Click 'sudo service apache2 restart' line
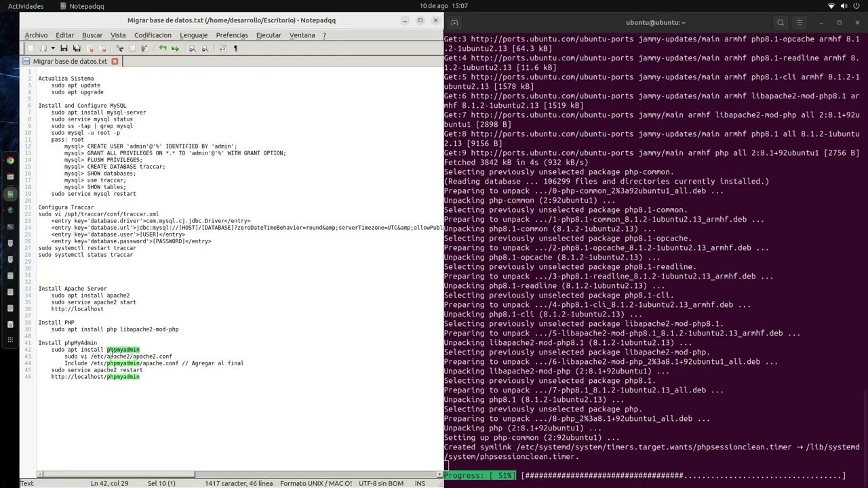 point(96,370)
